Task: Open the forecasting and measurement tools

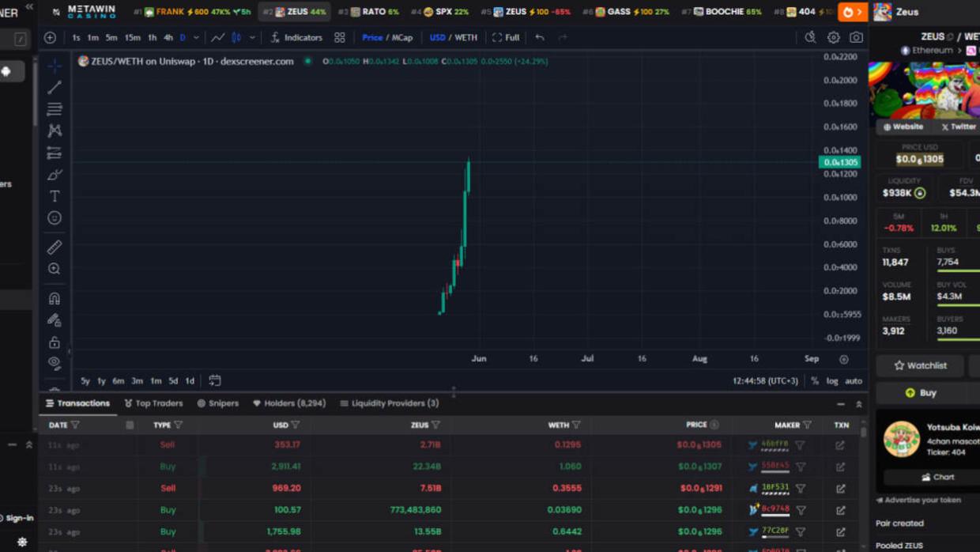Action: [x=55, y=153]
